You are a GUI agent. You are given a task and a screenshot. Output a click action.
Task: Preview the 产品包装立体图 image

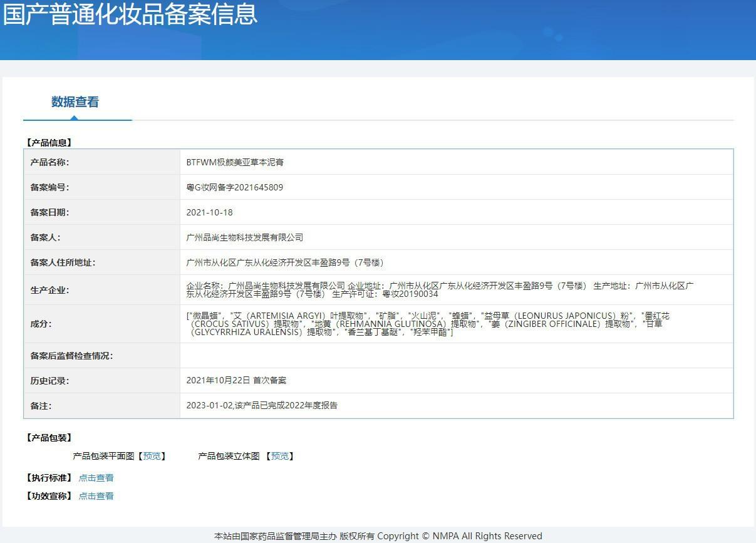point(279,456)
